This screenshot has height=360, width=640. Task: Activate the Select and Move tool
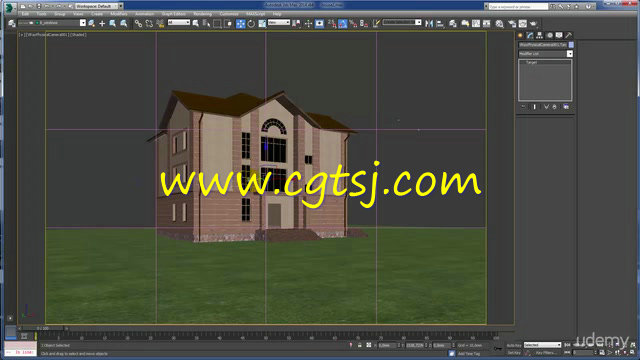pyautogui.click(x=241, y=24)
